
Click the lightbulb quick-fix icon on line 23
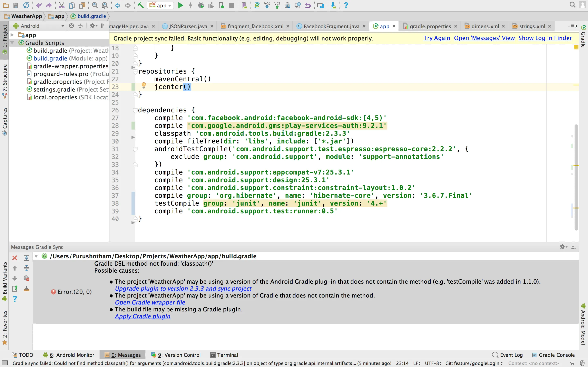point(144,85)
